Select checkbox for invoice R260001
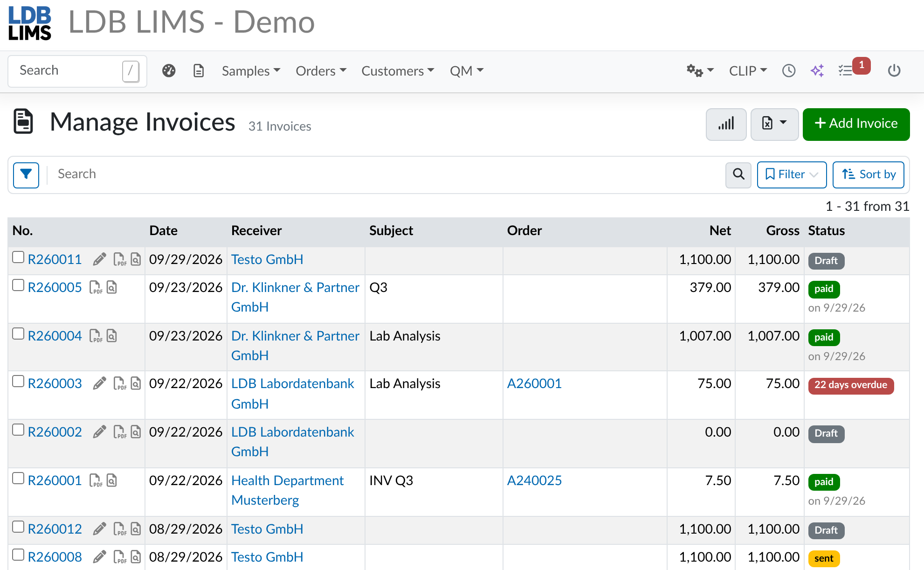Image resolution: width=924 pixels, height=570 pixels. coord(18,478)
